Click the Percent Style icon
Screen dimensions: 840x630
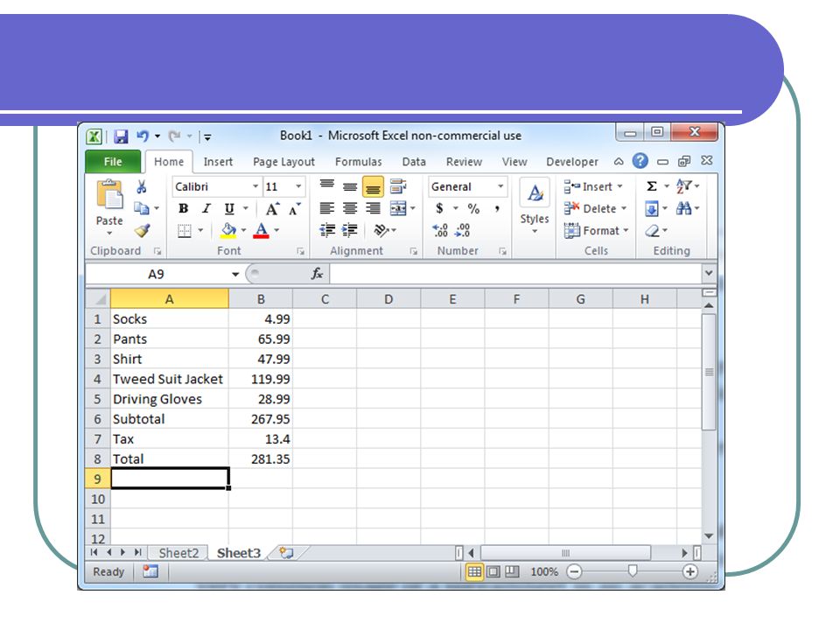coord(473,208)
